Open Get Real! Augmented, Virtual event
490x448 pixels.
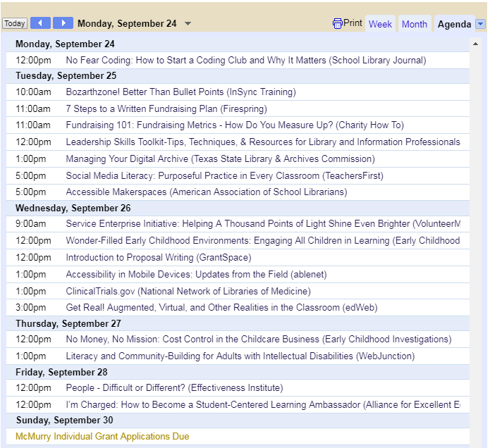pos(221,308)
